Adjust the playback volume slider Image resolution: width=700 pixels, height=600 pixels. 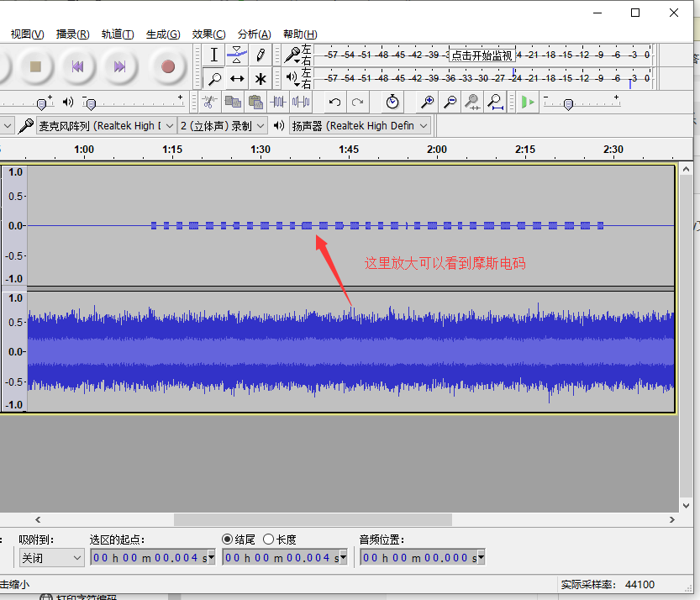[x=91, y=104]
